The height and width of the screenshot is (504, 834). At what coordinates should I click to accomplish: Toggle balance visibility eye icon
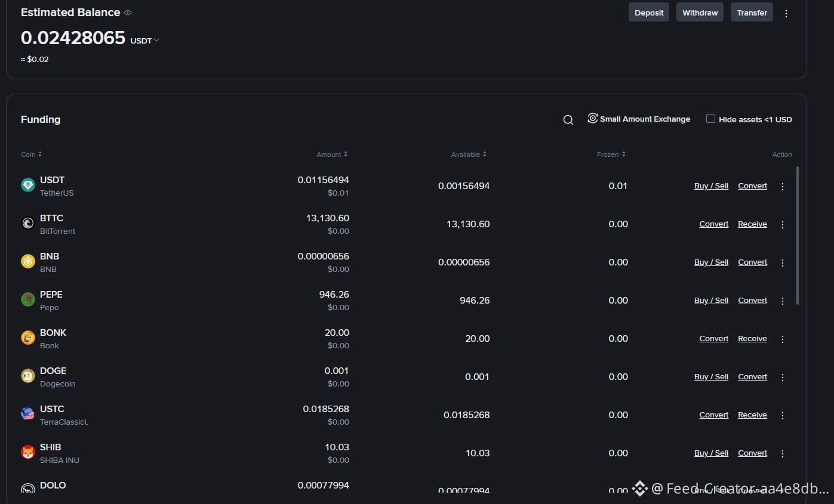click(128, 13)
